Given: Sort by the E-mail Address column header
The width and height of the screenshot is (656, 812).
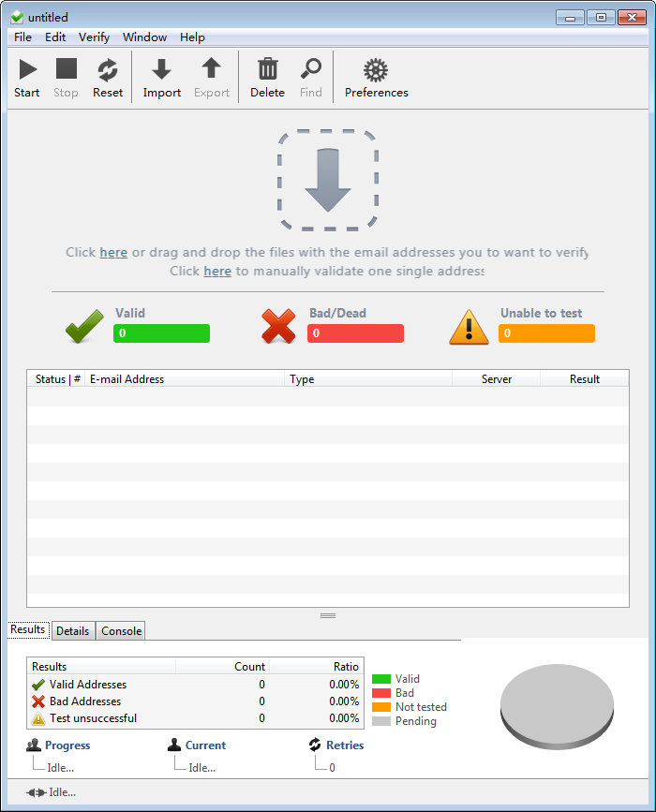Looking at the screenshot, I should tap(184, 379).
